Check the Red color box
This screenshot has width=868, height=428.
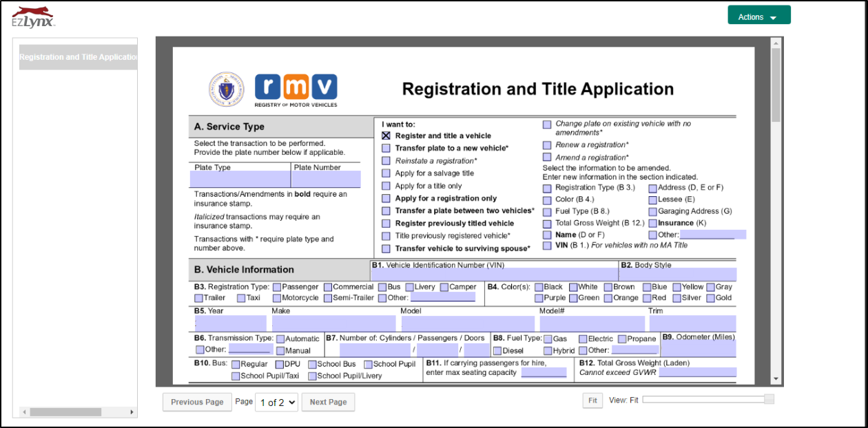click(647, 298)
